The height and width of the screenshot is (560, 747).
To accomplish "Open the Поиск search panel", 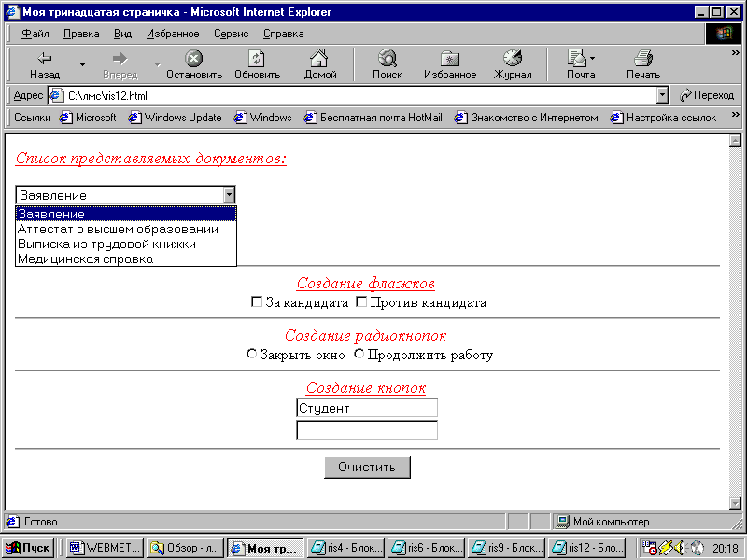I will 388,65.
